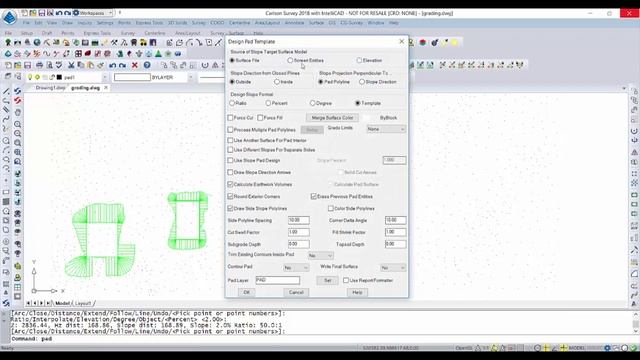Click the red ball icon right of dialog

click(x=423, y=42)
